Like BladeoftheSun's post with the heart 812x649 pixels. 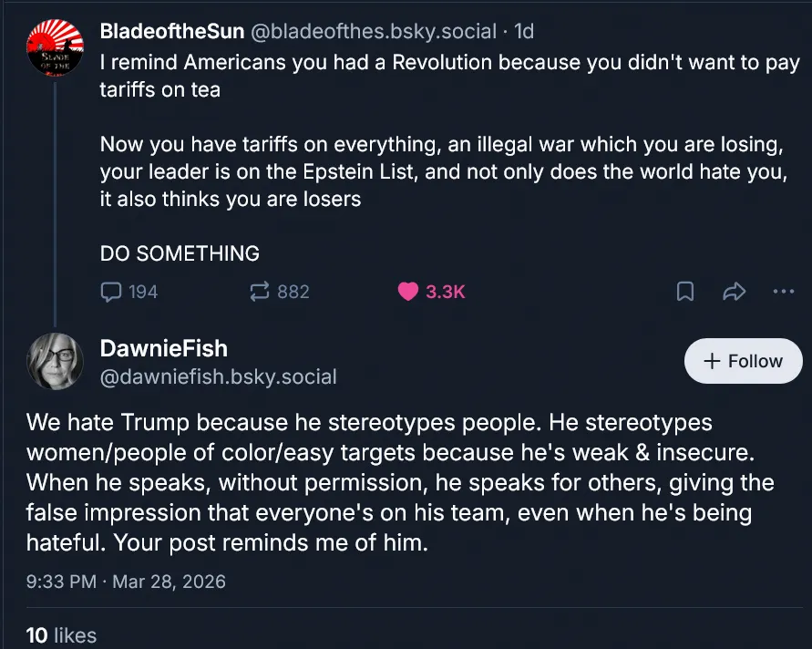coord(408,292)
